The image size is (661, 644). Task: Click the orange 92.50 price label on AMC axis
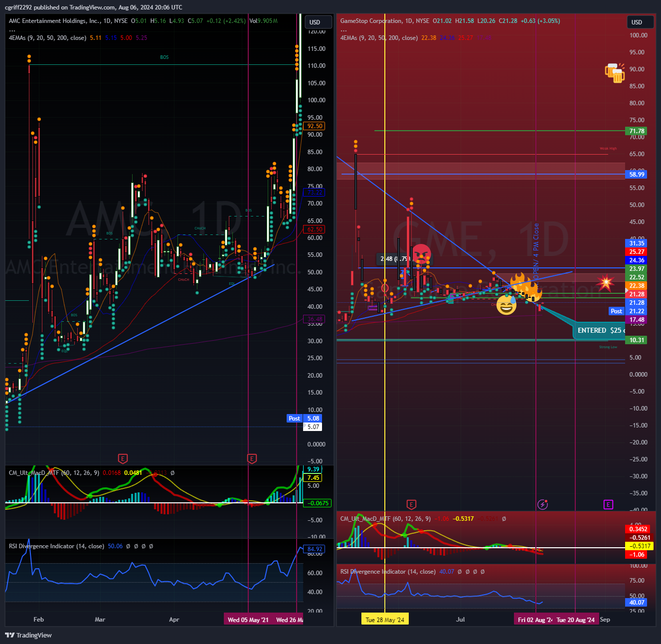pos(314,126)
